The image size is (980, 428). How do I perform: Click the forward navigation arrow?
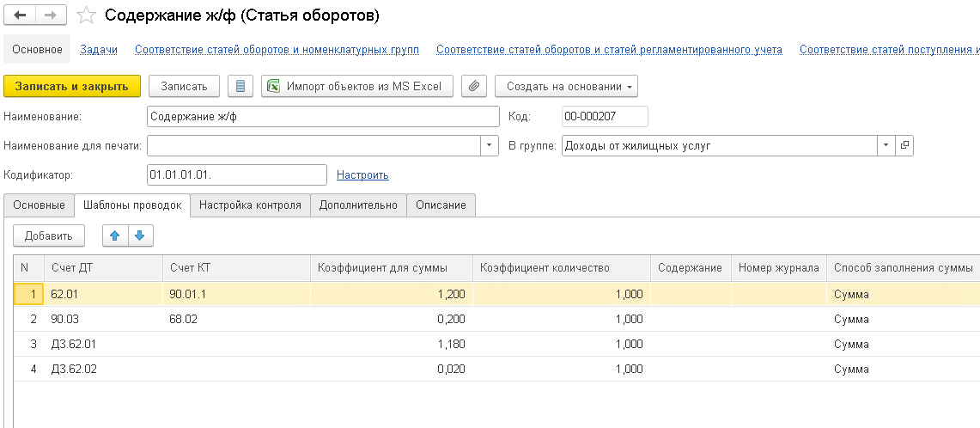pos(49,15)
